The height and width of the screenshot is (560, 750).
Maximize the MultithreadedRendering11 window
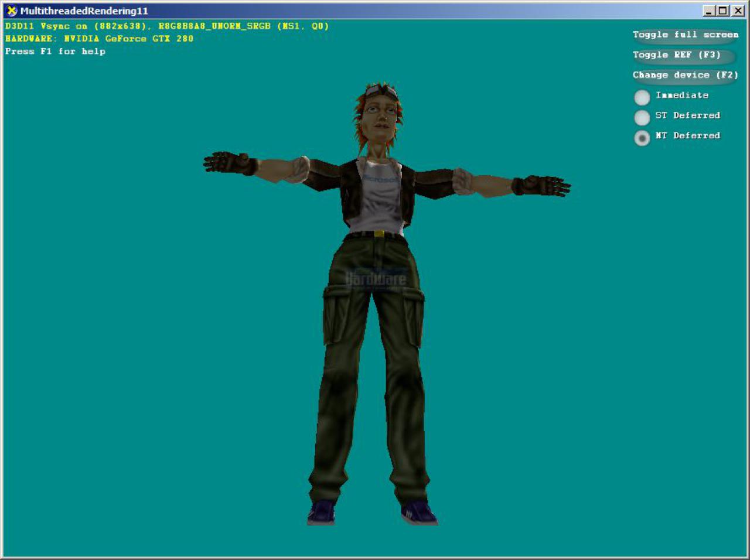723,11
